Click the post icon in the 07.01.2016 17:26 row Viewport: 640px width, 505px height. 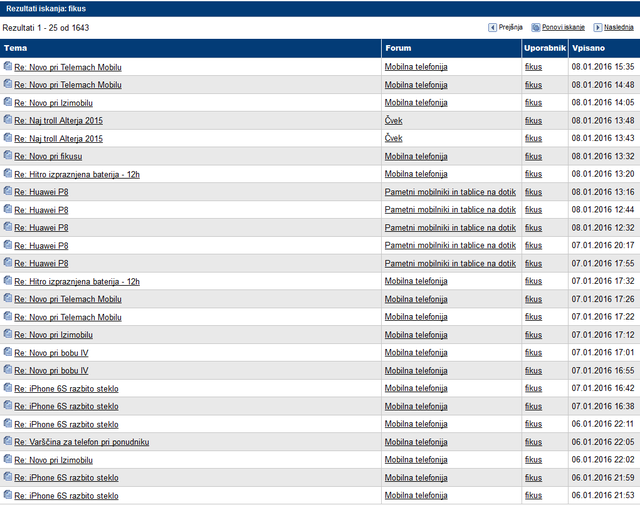[8, 298]
